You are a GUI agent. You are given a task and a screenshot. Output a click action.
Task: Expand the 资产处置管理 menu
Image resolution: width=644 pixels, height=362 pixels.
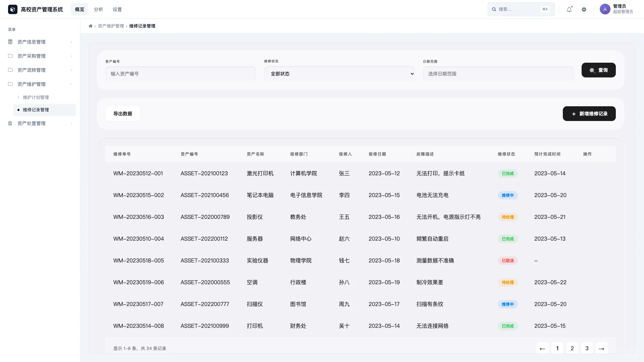[x=71, y=123]
